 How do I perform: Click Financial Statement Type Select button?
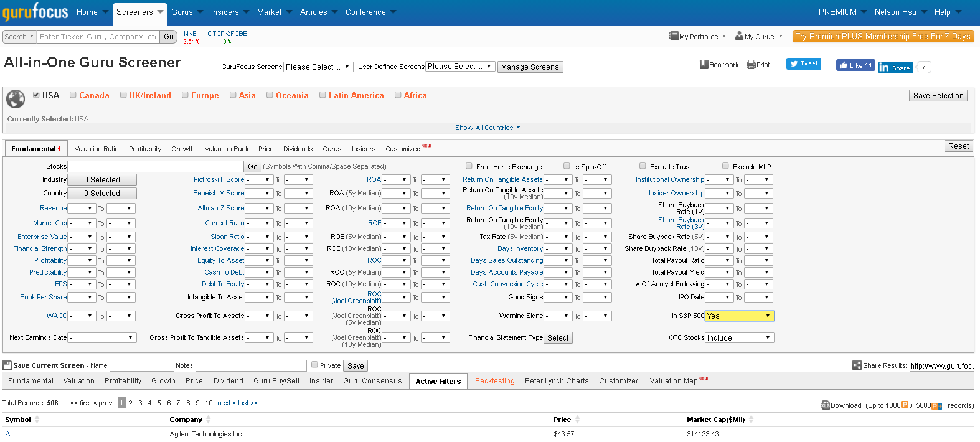point(558,337)
